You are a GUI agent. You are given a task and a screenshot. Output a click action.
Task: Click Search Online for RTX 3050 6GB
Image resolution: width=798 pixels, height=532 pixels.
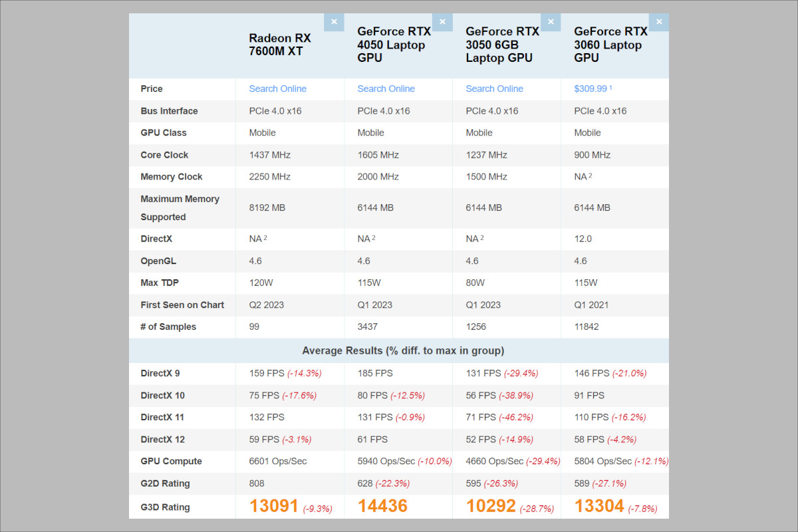tap(494, 88)
